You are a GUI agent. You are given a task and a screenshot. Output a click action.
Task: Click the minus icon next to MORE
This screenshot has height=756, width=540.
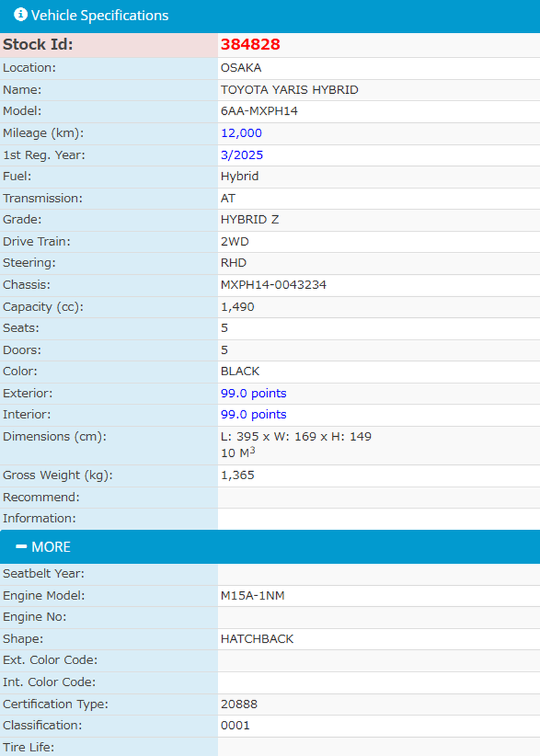click(21, 546)
